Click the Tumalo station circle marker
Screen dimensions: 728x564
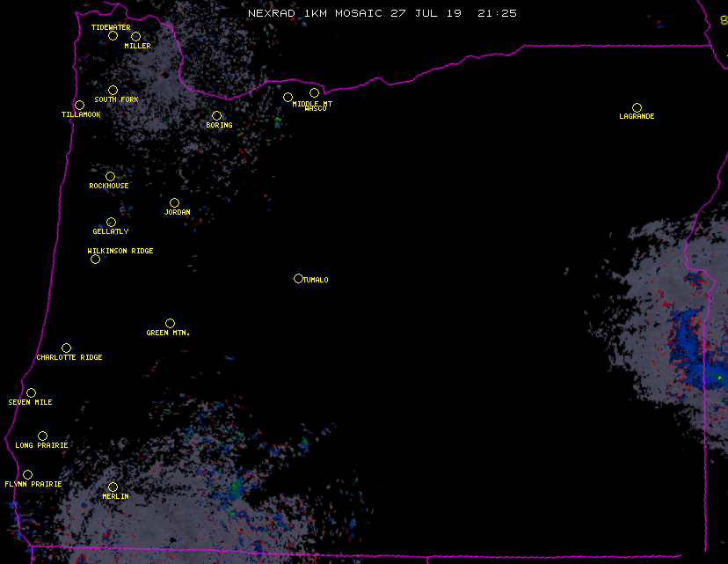pos(298,279)
